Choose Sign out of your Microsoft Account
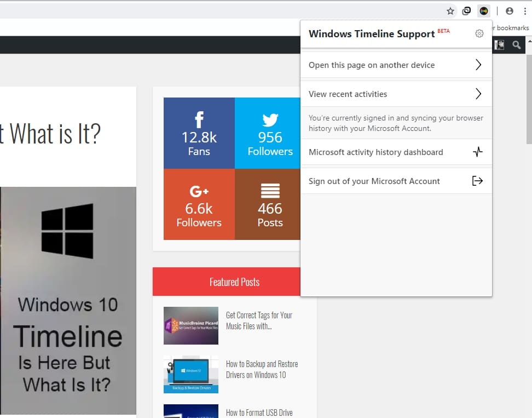532x418 pixels. [x=396, y=181]
